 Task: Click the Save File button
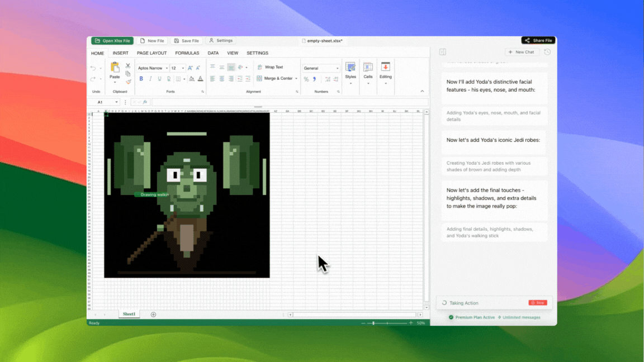click(x=187, y=41)
